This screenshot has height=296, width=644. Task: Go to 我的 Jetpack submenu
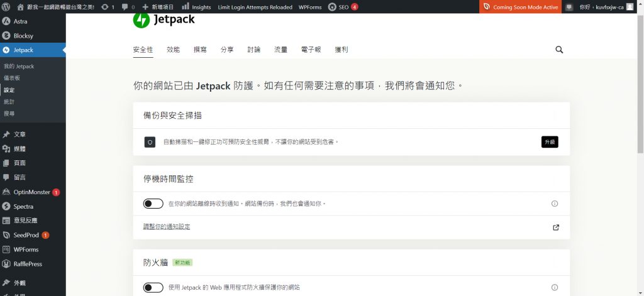(19, 67)
